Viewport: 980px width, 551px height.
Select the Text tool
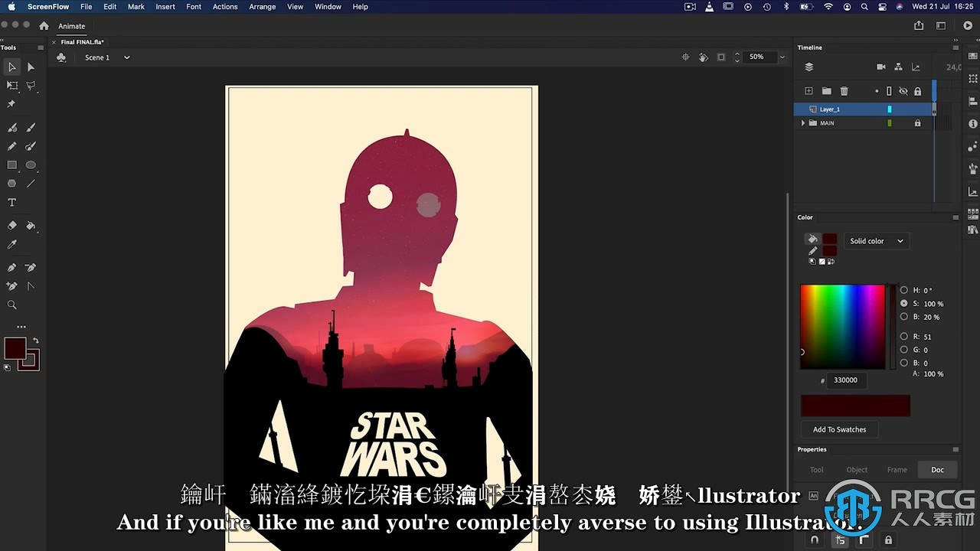(11, 203)
